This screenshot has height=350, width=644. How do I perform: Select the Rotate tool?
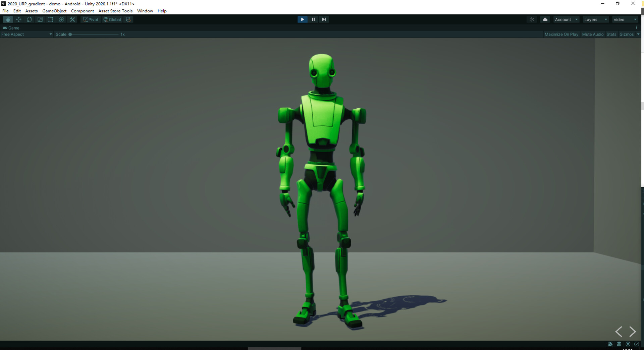(30, 19)
